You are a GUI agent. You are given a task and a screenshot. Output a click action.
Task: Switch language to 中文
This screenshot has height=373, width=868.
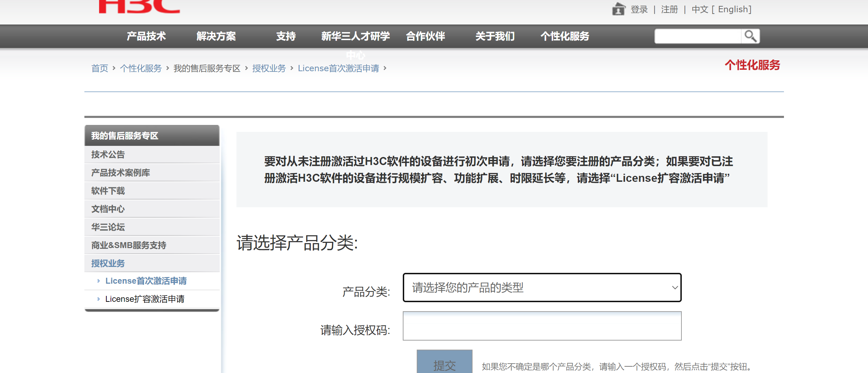click(x=700, y=9)
